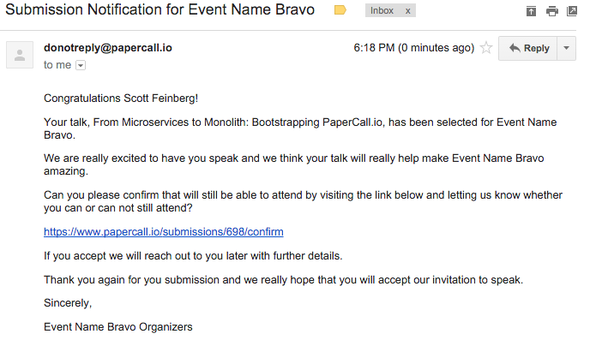Print this email with printer icon
590x364 pixels.
[551, 11]
